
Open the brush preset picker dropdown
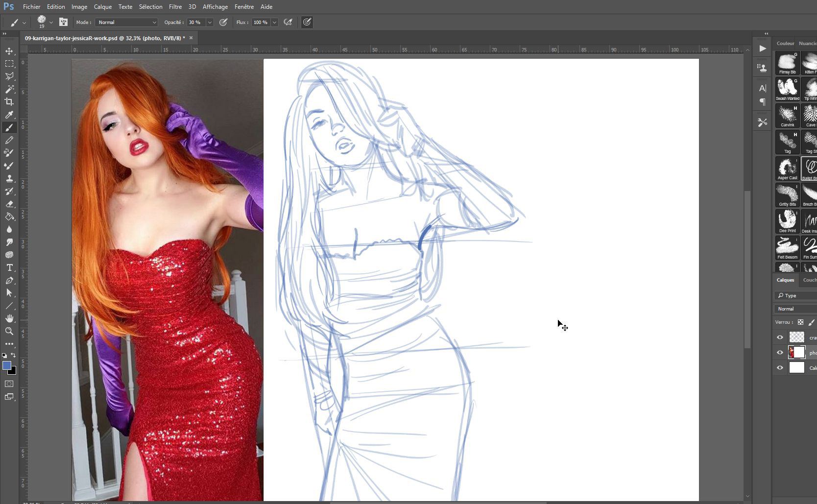coord(51,23)
